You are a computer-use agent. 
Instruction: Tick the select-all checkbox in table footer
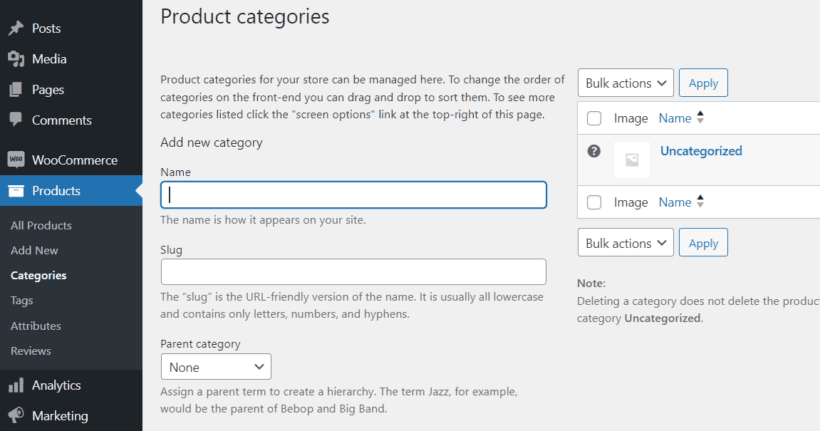point(594,202)
